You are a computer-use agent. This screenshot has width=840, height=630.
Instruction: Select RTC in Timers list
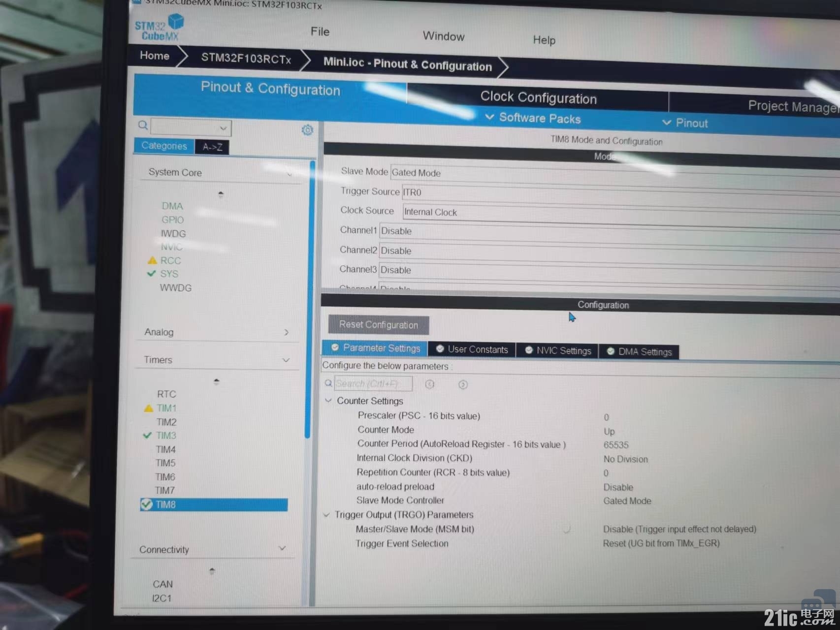tap(166, 394)
